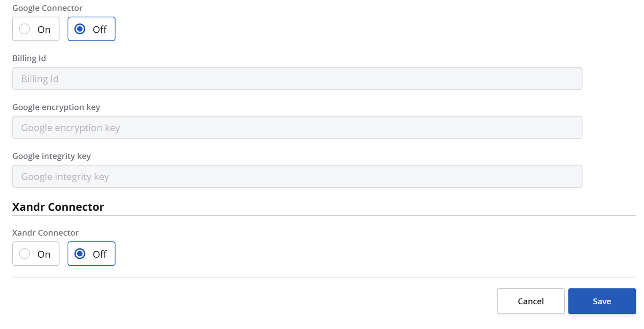
Task: Save the connector settings
Action: pos(602,301)
